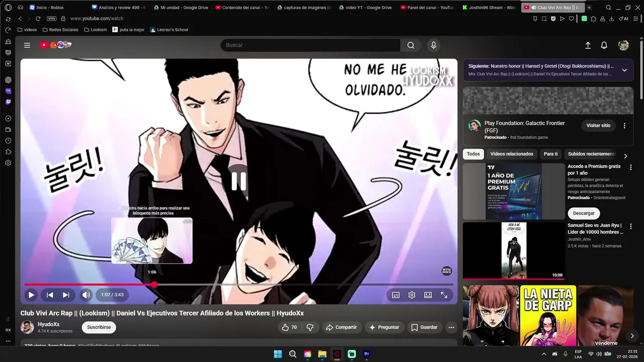Open YouTube notifications bell
Screen dimensions: 644x362
point(604,45)
